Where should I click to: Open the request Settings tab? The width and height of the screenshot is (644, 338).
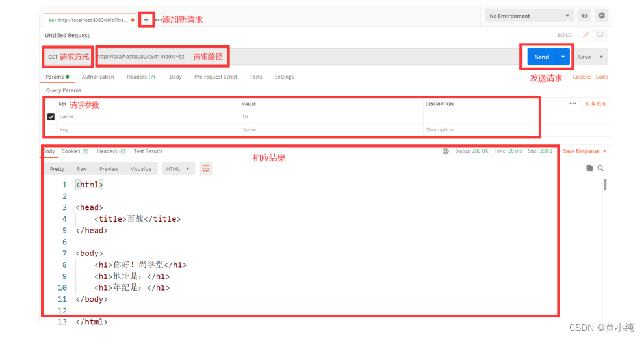pyautogui.click(x=284, y=77)
